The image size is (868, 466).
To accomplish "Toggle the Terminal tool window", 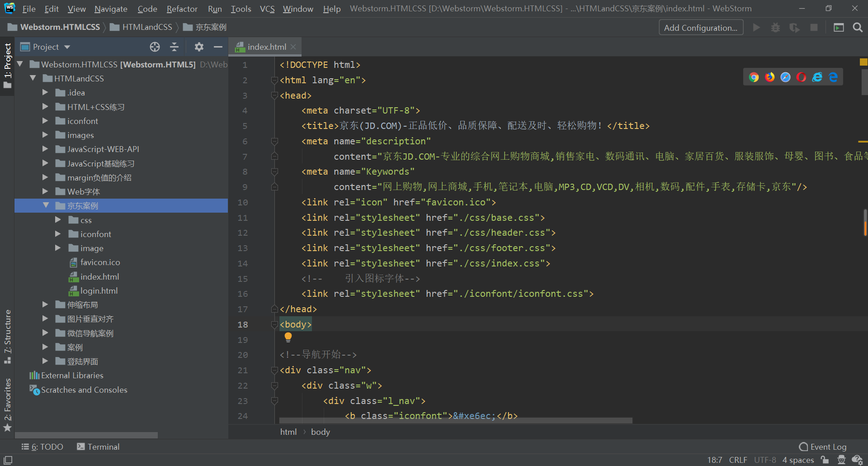I will coord(98,447).
